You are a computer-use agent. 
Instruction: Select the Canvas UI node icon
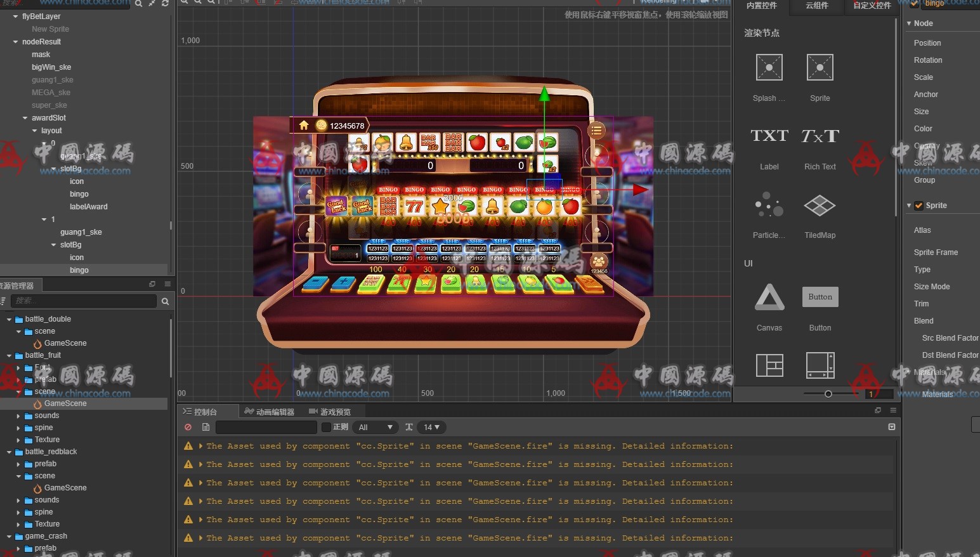click(x=769, y=298)
